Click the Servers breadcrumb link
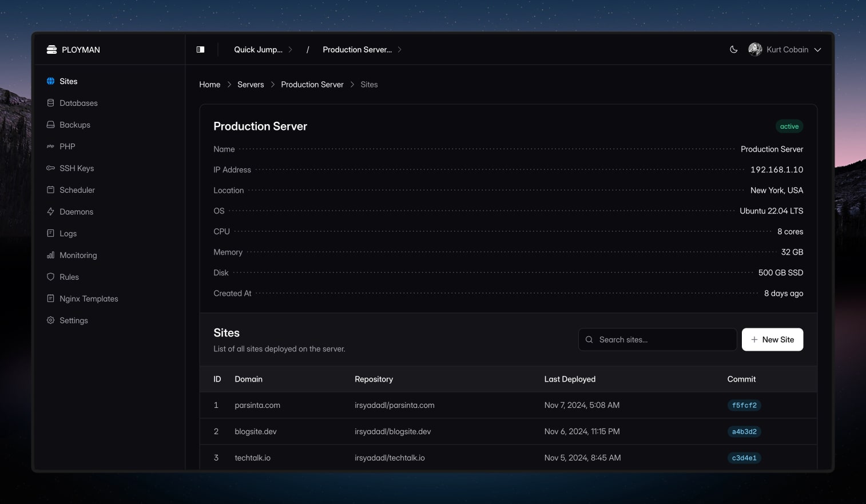The image size is (866, 504). pyautogui.click(x=251, y=85)
